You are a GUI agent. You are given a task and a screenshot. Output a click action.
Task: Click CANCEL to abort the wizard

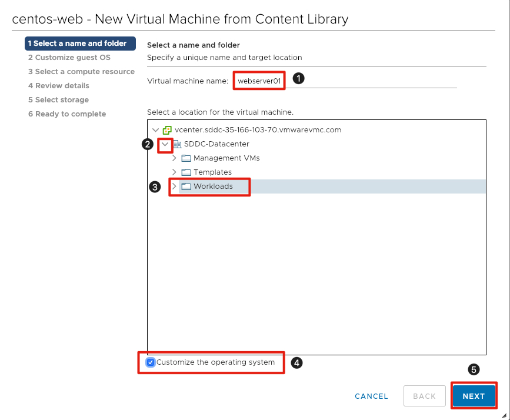click(371, 396)
